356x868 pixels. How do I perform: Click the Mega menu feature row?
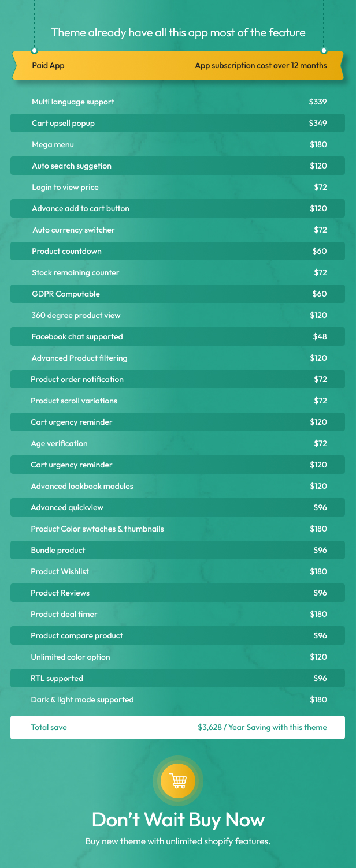click(178, 144)
